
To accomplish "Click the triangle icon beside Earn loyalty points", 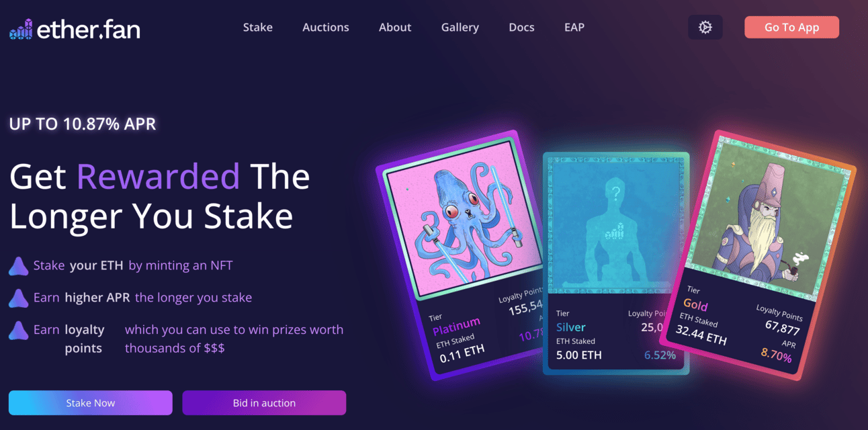I will tap(18, 330).
